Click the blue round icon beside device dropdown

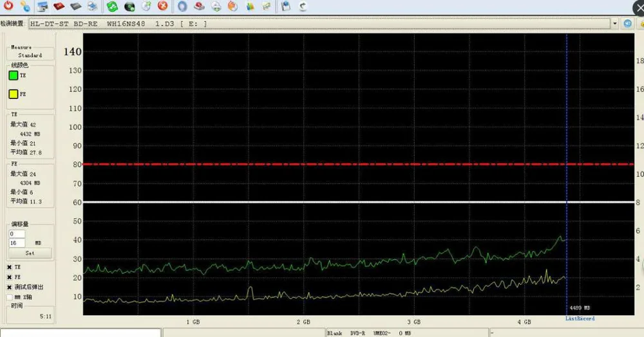click(627, 23)
